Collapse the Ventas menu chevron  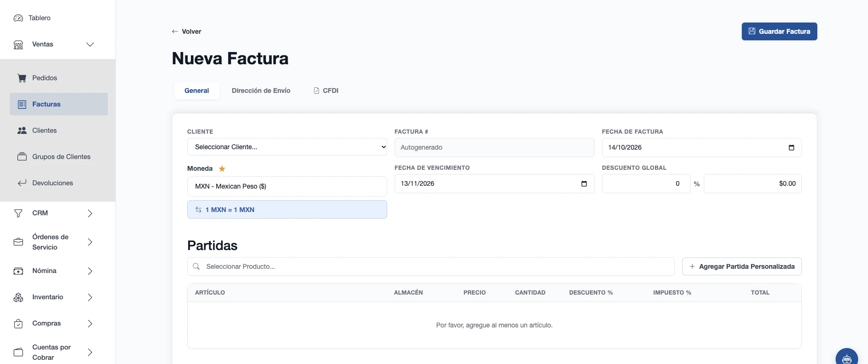[x=90, y=45]
